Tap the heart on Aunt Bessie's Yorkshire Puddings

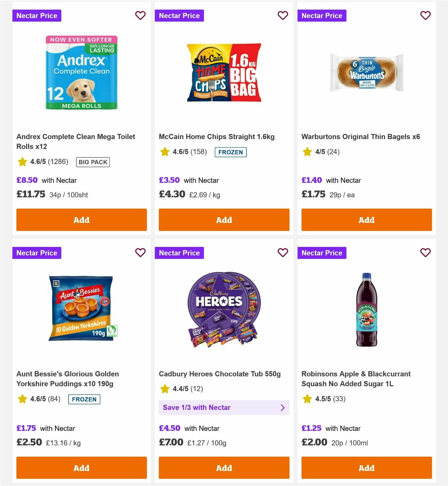140,253
